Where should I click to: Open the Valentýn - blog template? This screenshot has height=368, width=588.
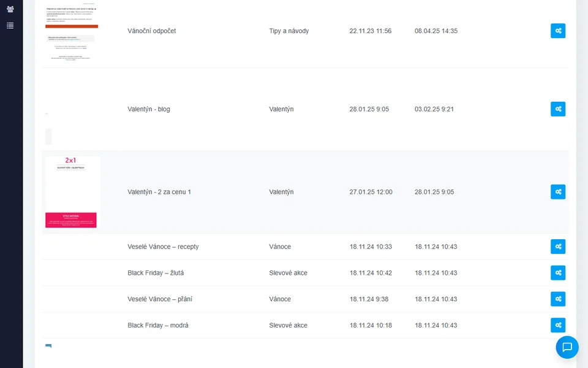click(x=149, y=109)
